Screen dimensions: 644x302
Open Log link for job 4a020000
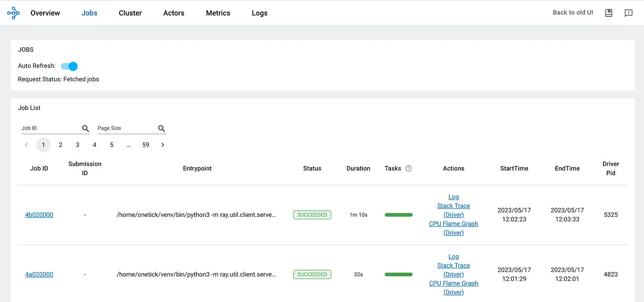pos(454,256)
